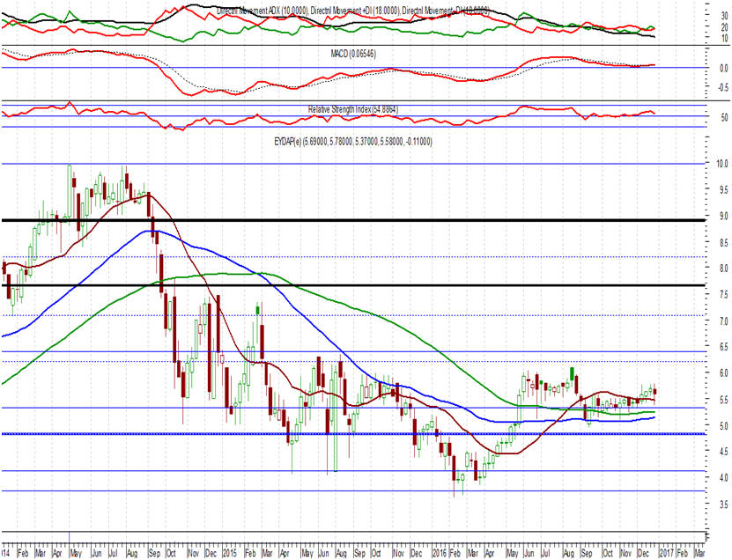Click the 2016 label on the time axis
Image resolution: width=732 pixels, height=560 pixels.
click(x=440, y=554)
